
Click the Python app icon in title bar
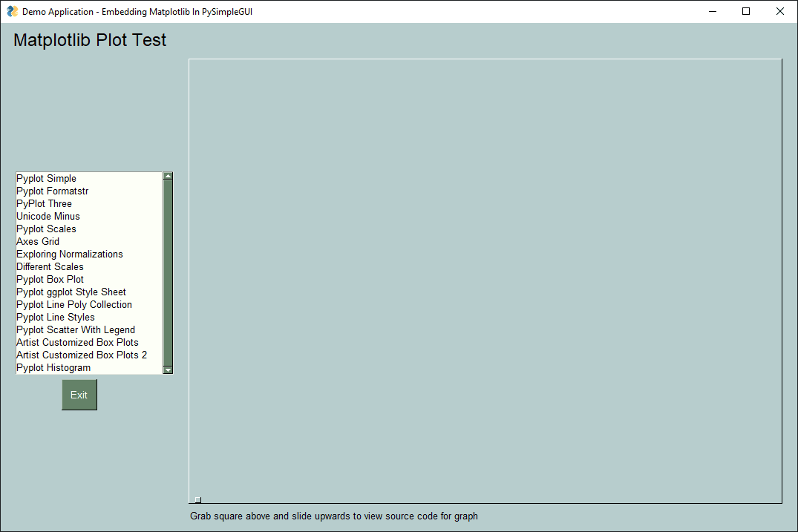click(x=12, y=11)
